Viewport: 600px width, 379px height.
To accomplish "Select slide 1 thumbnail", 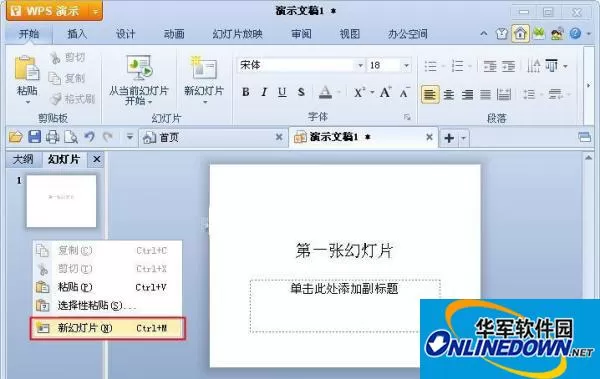I will point(61,201).
